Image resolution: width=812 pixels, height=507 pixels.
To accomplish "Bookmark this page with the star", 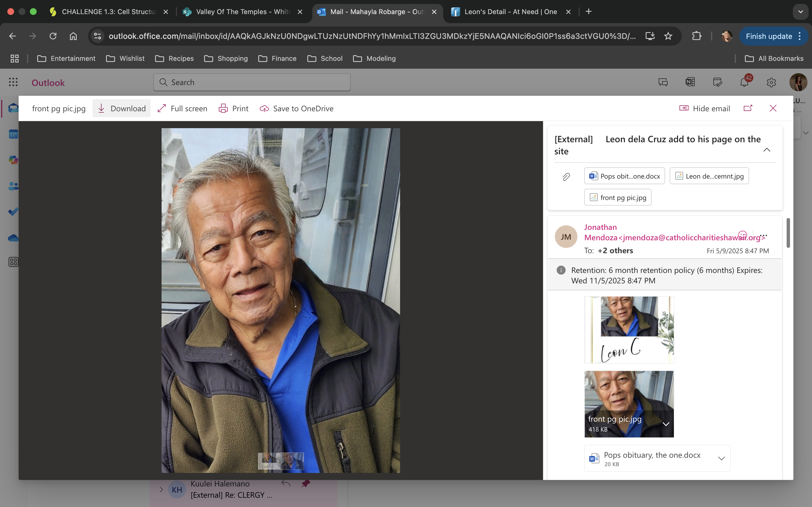I will 668,36.
